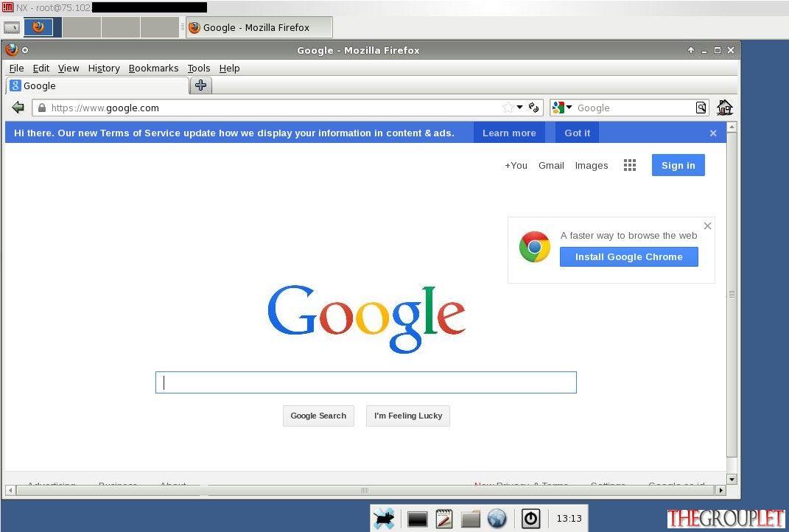The width and height of the screenshot is (789, 532).
Task: Focus the main Google search box
Action: point(366,382)
